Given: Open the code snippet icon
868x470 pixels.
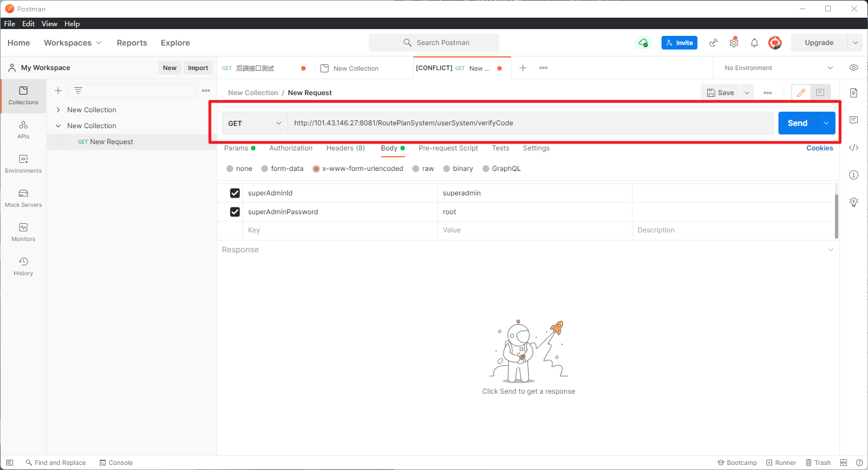Looking at the screenshot, I should [x=854, y=148].
